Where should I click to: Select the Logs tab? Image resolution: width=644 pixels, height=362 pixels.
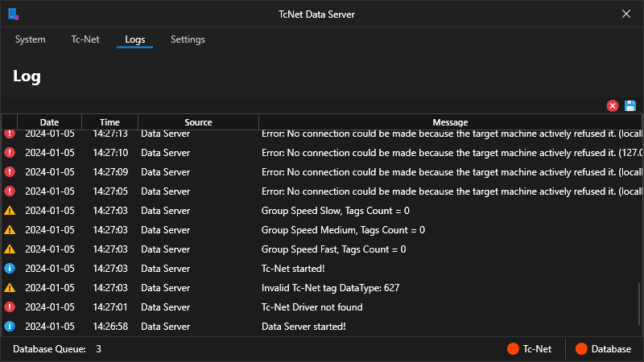(134, 39)
